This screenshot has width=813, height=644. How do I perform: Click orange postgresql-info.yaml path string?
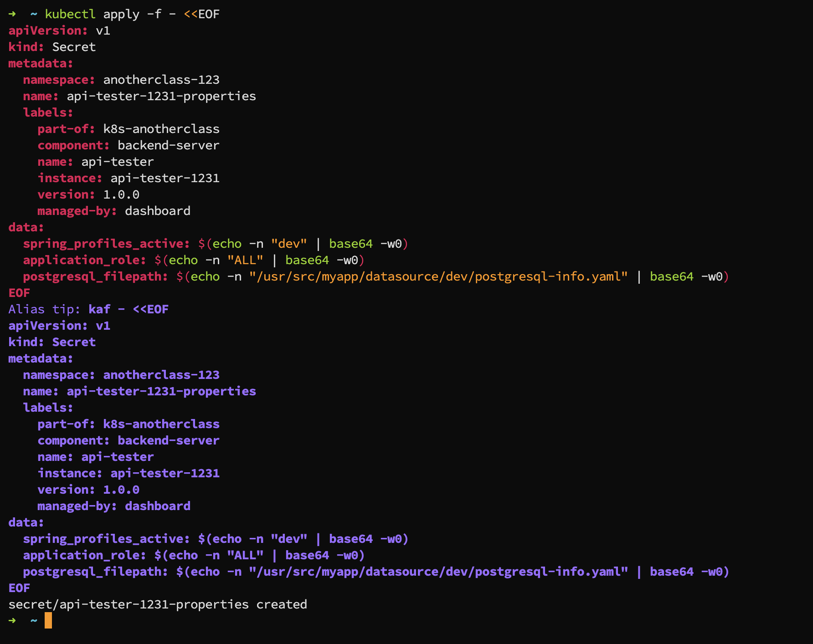coord(438,276)
